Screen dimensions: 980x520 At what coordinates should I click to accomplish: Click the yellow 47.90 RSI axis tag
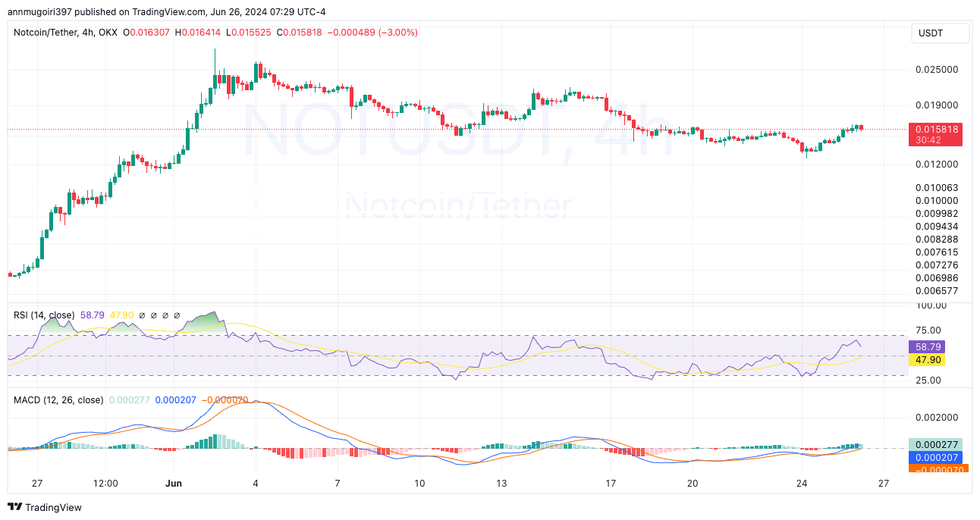926,360
